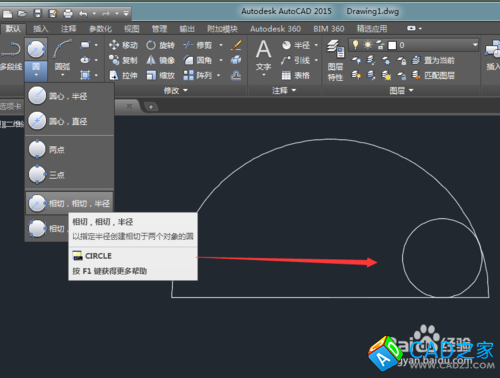500x378 pixels.
Task: Expand the 注释 panel dropdown arrow
Action: coord(294,90)
